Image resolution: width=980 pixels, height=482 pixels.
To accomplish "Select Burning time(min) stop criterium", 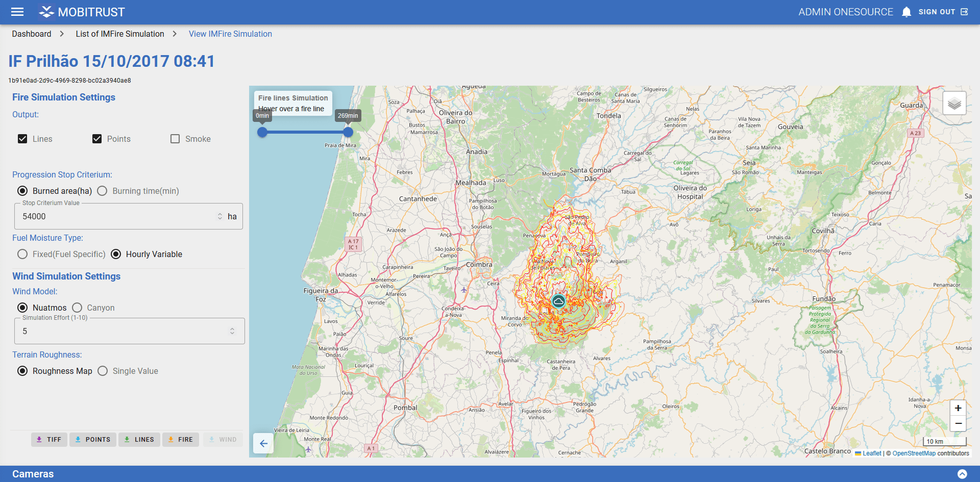I will (x=103, y=191).
